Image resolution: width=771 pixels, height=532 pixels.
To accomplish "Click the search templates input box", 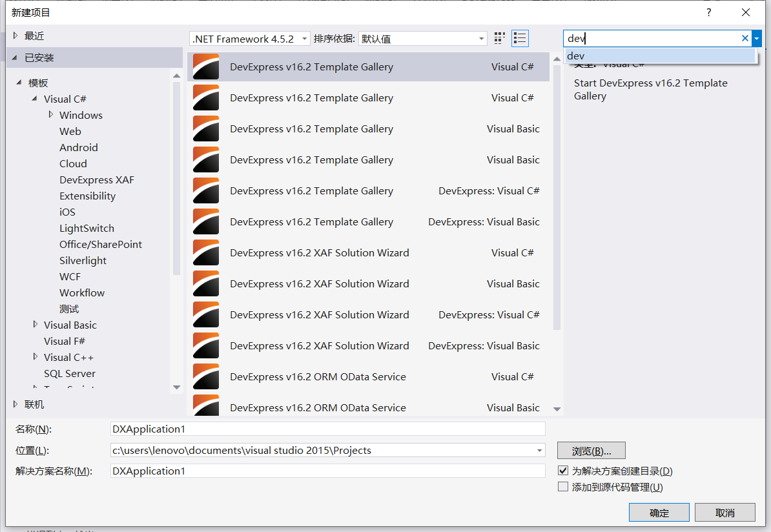I will pyautogui.click(x=652, y=38).
